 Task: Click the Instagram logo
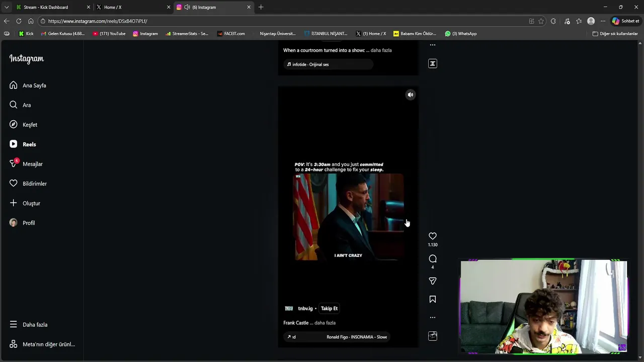(x=27, y=59)
